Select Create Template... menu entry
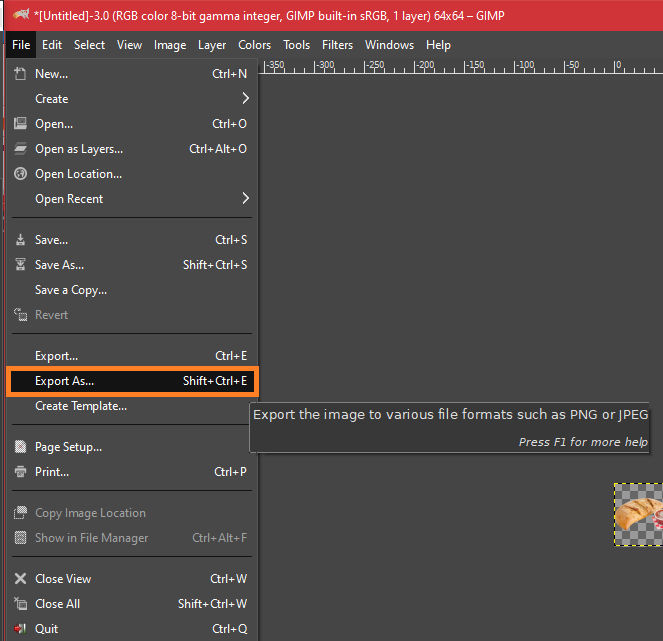 tap(132, 406)
